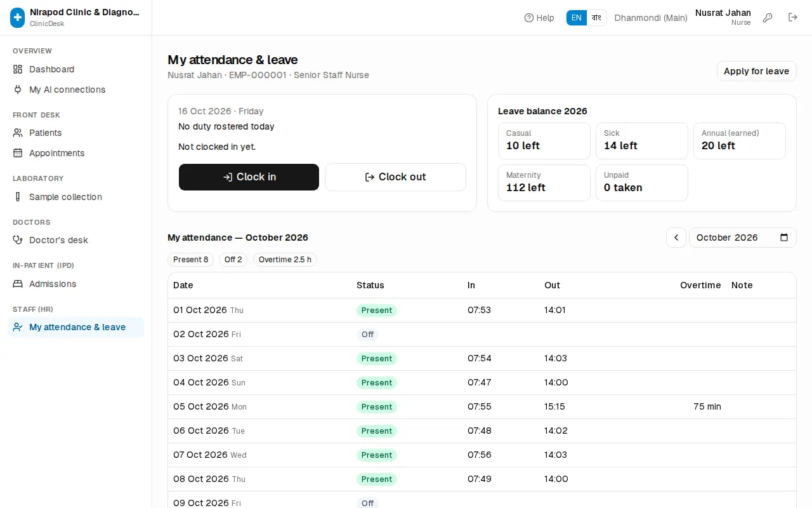
Task: Click the Dhanmondi (Main) branch label
Action: click(651, 18)
